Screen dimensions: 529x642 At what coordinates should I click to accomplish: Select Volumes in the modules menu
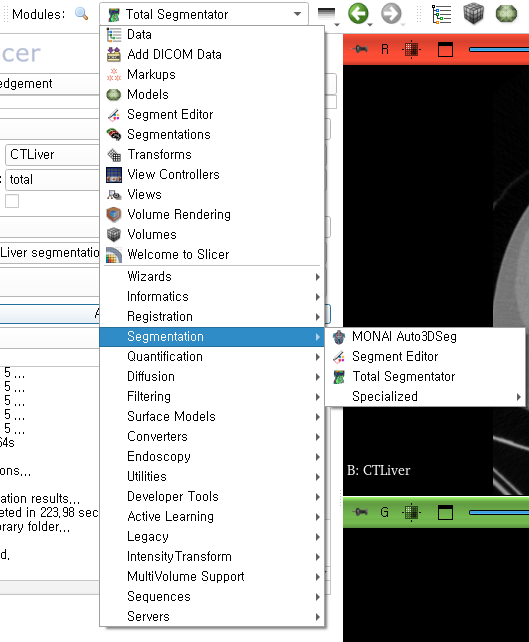coord(212,235)
